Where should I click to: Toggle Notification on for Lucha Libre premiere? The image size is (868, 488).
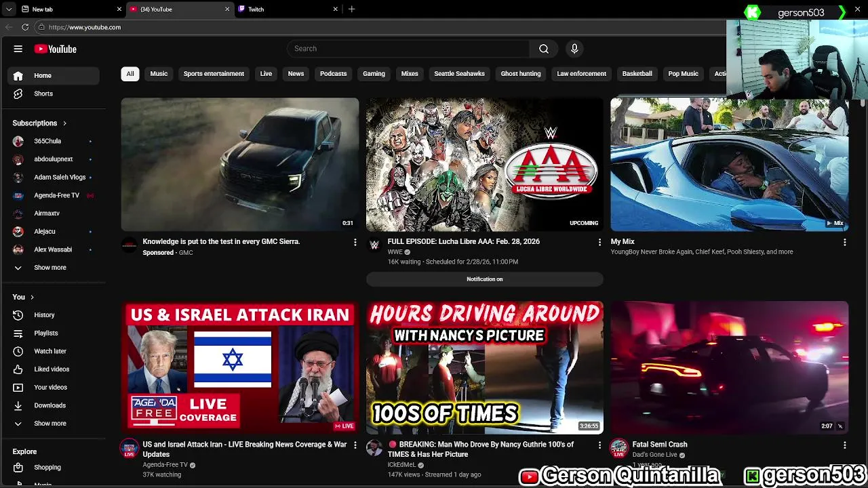click(484, 279)
